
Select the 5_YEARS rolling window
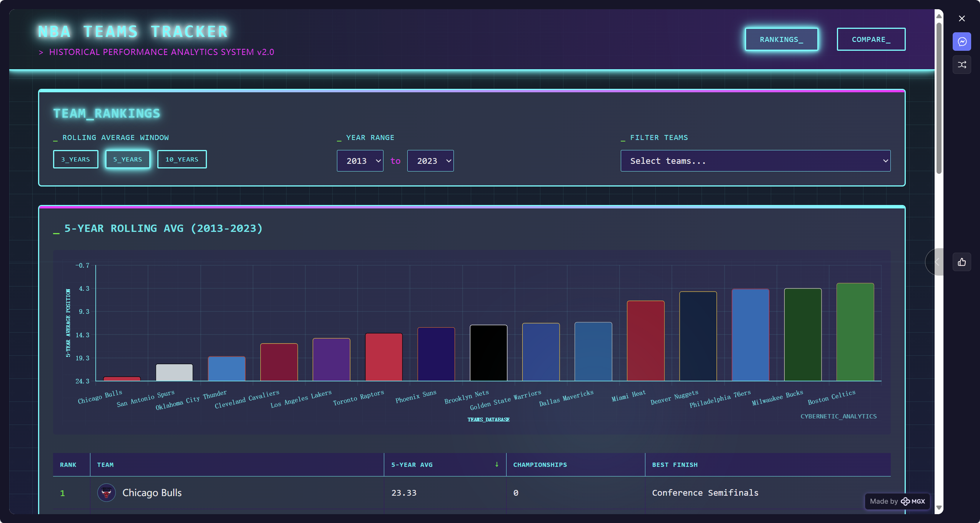tap(128, 159)
